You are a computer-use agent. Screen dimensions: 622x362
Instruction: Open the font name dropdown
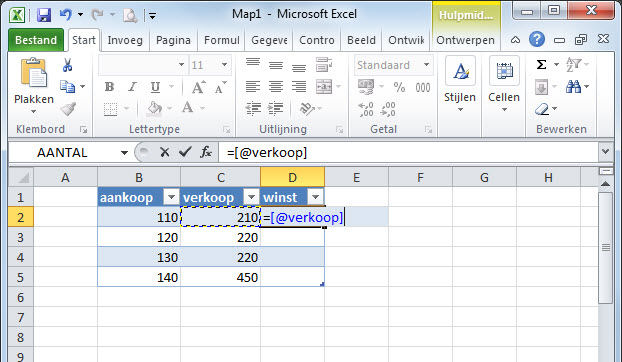click(x=181, y=64)
